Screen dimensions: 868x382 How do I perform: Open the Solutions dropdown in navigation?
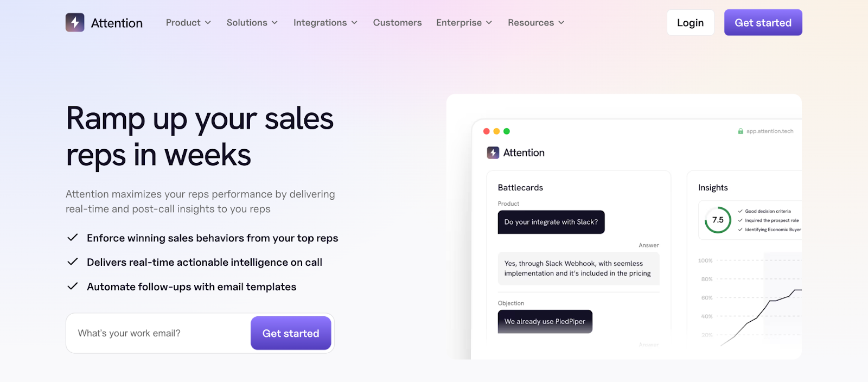[x=252, y=23]
